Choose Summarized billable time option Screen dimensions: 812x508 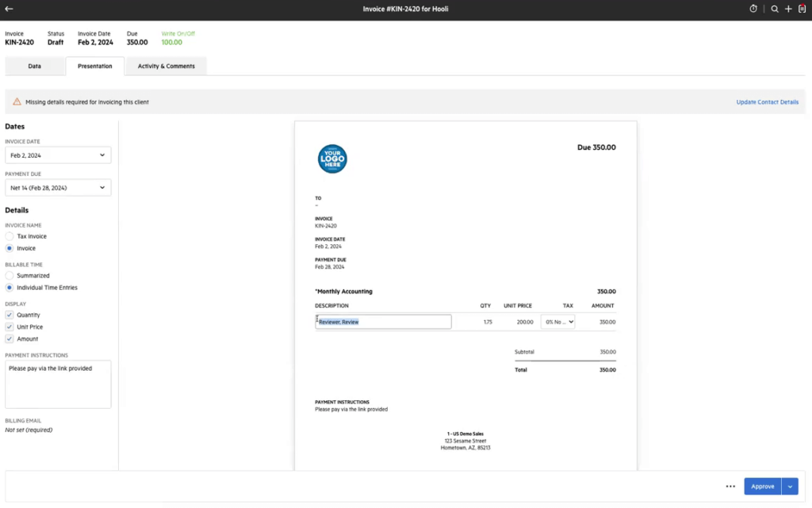click(x=10, y=276)
